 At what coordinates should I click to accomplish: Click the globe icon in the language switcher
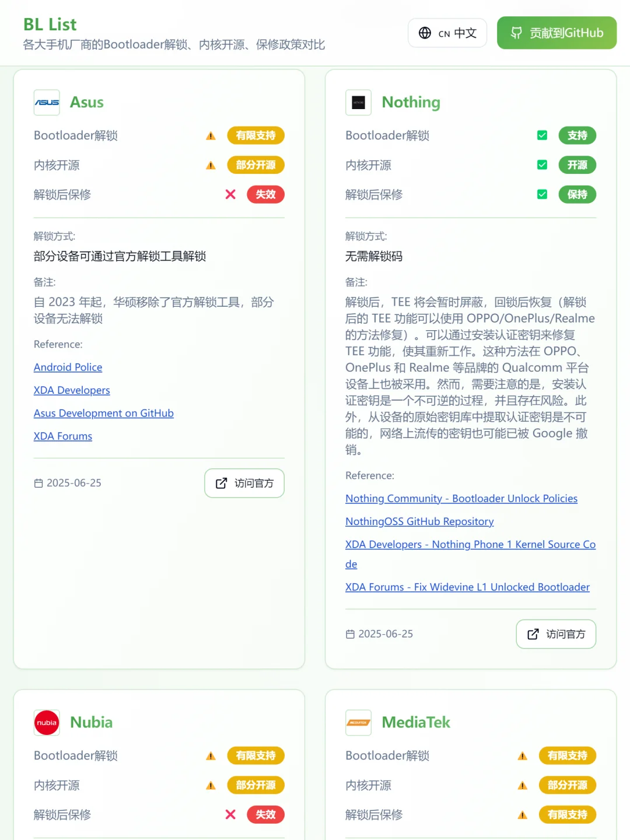[x=425, y=33]
